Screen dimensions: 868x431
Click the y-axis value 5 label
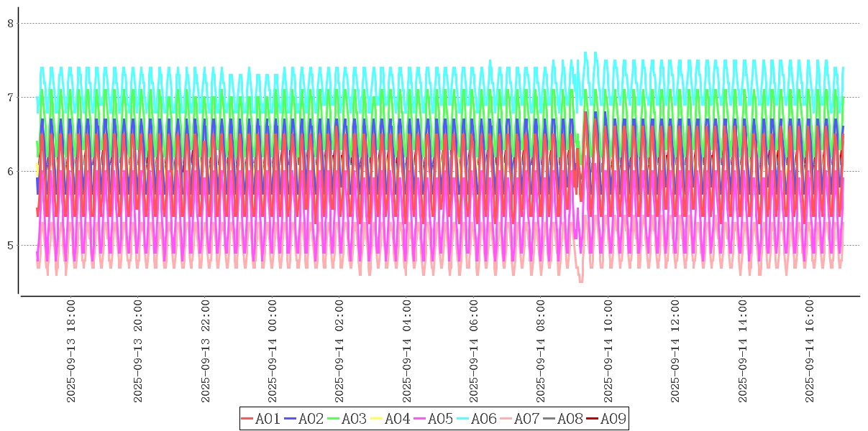coord(10,246)
